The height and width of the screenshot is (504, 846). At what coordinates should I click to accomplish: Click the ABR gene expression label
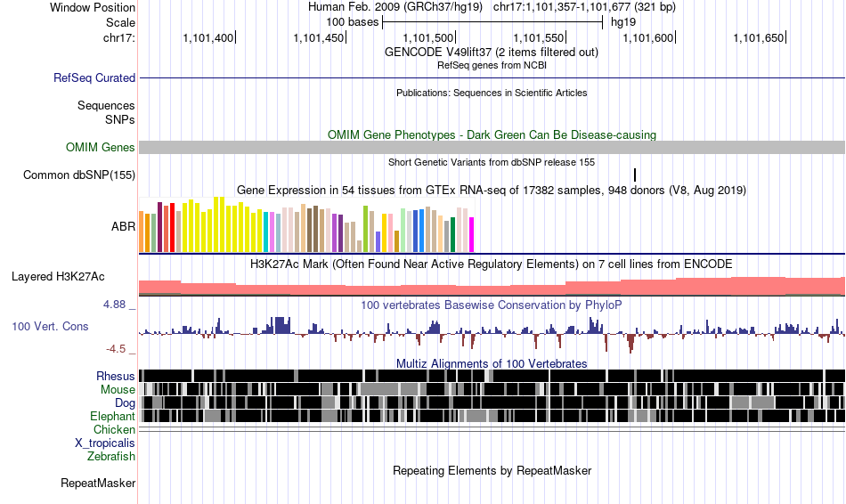tap(123, 226)
